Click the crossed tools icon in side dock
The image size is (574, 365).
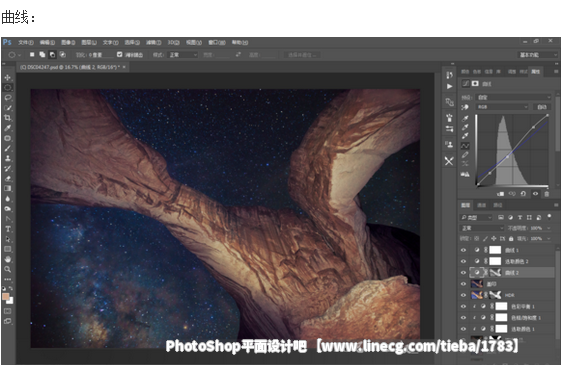pos(449,161)
